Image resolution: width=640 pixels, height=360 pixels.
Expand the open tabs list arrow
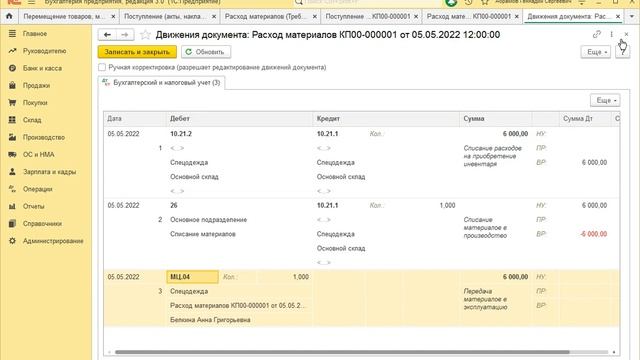tap(632, 16)
